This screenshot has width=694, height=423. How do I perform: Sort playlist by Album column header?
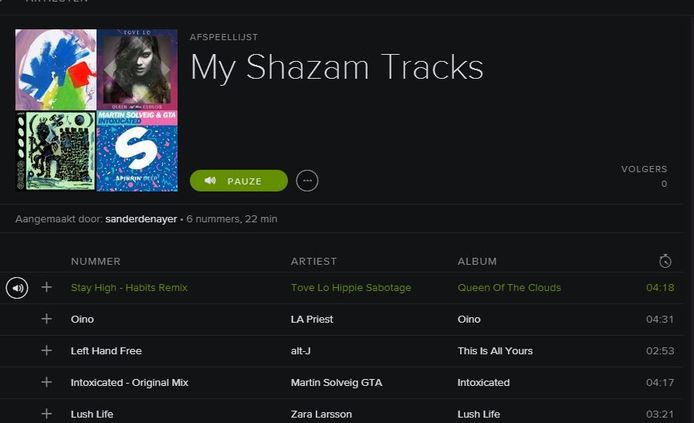477,262
